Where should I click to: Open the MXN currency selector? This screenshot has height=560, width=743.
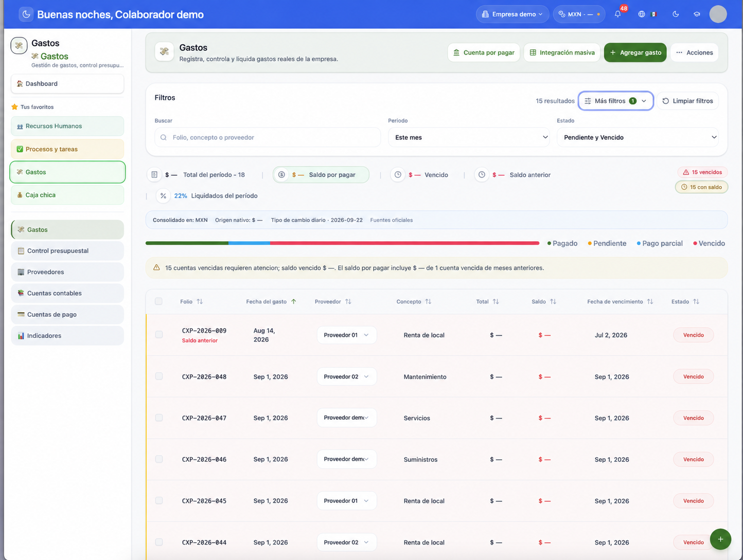tap(580, 14)
